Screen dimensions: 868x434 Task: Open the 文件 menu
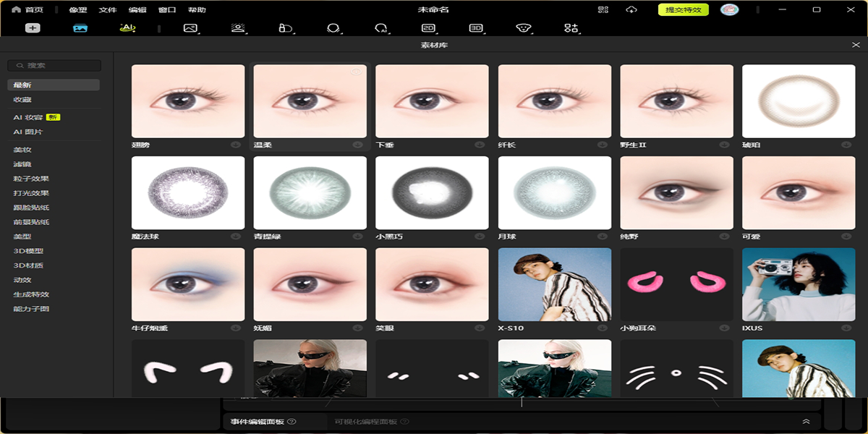coord(108,10)
